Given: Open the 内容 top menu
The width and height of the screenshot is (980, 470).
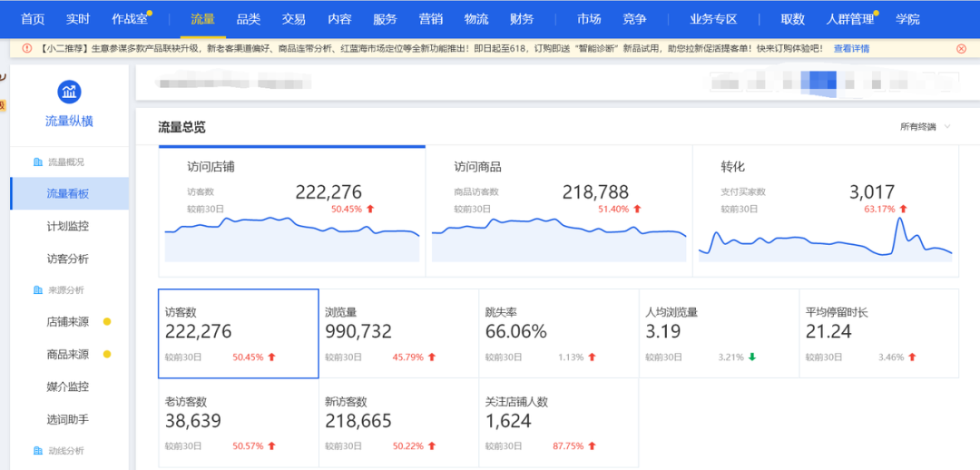Looking at the screenshot, I should click(339, 19).
